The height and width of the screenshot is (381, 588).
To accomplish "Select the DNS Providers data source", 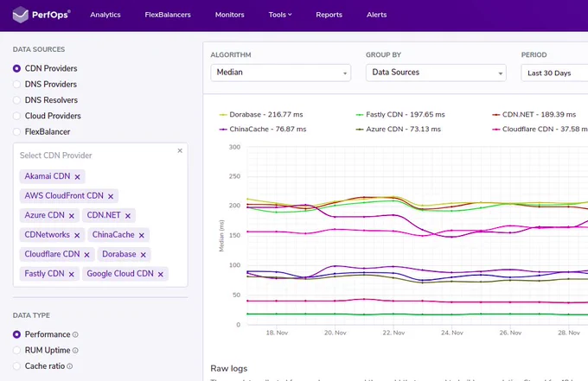I will pos(16,85).
